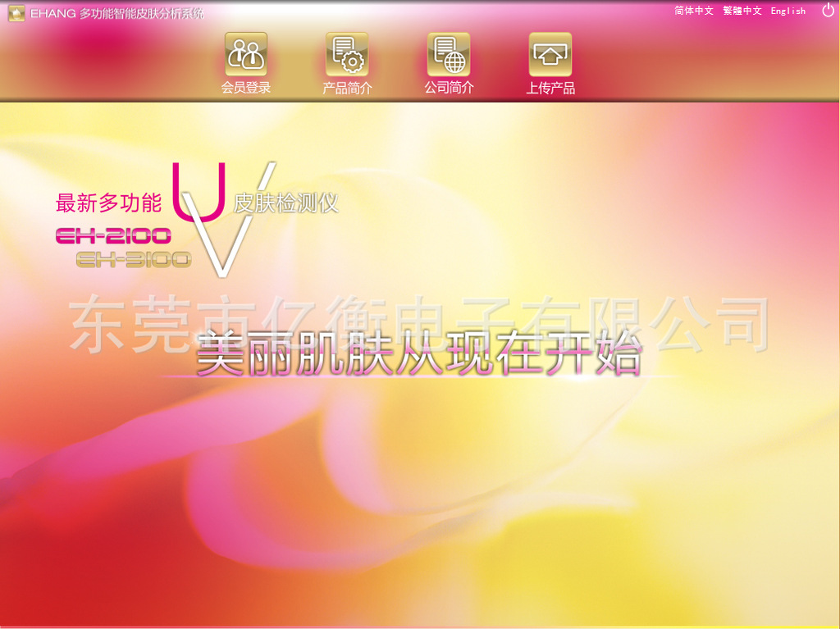Open the product intro gear-document icon
This screenshot has width=840, height=629.
347,54
